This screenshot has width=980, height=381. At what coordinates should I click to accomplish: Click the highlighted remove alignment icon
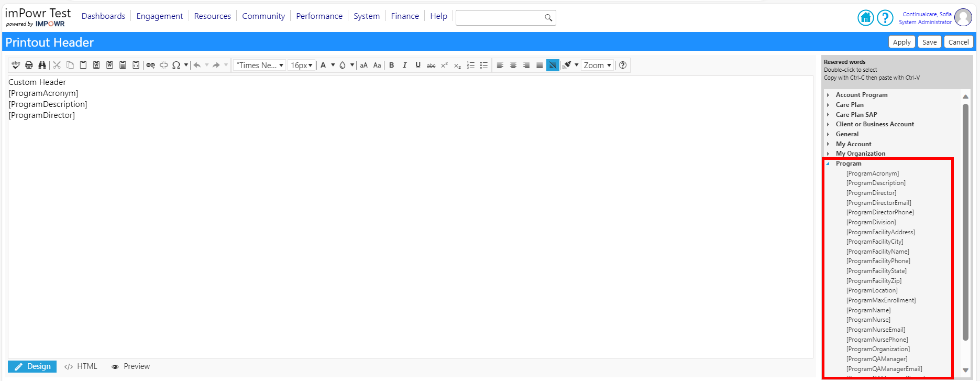(x=553, y=65)
